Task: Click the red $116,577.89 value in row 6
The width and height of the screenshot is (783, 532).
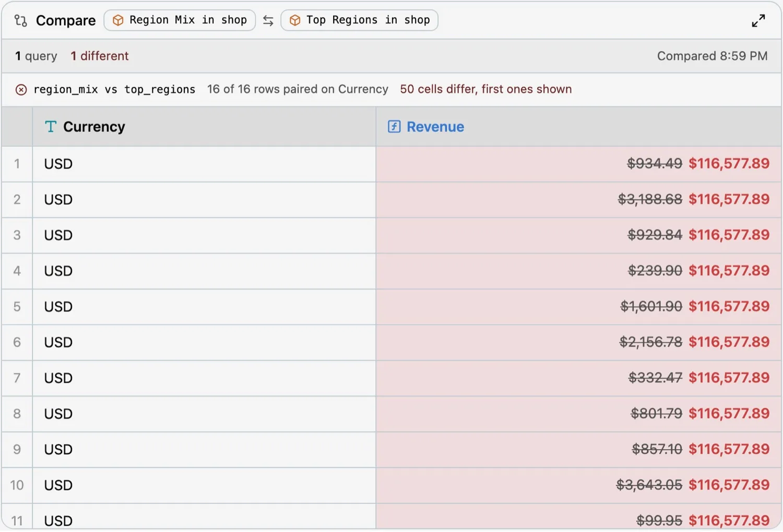Action: 729,342
